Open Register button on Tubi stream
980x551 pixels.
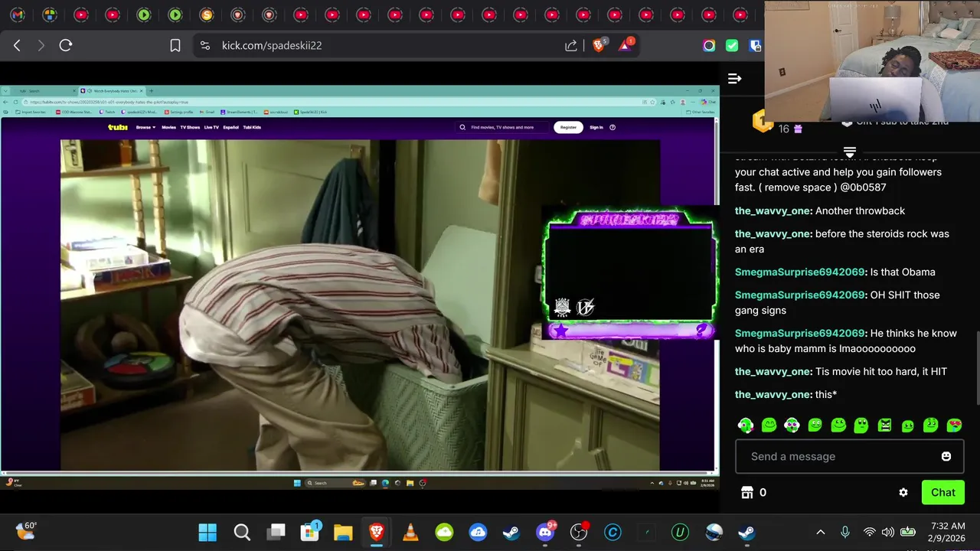[x=568, y=127]
